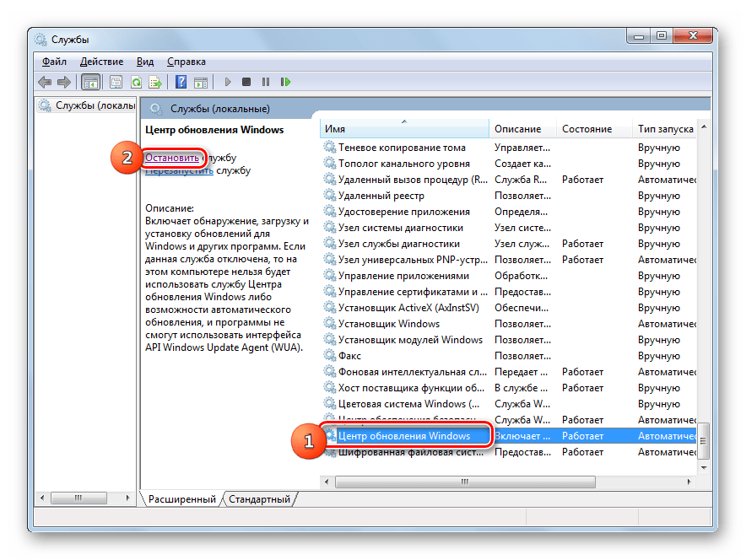Click gear icon beside Узел системы диагностики

coord(329,227)
